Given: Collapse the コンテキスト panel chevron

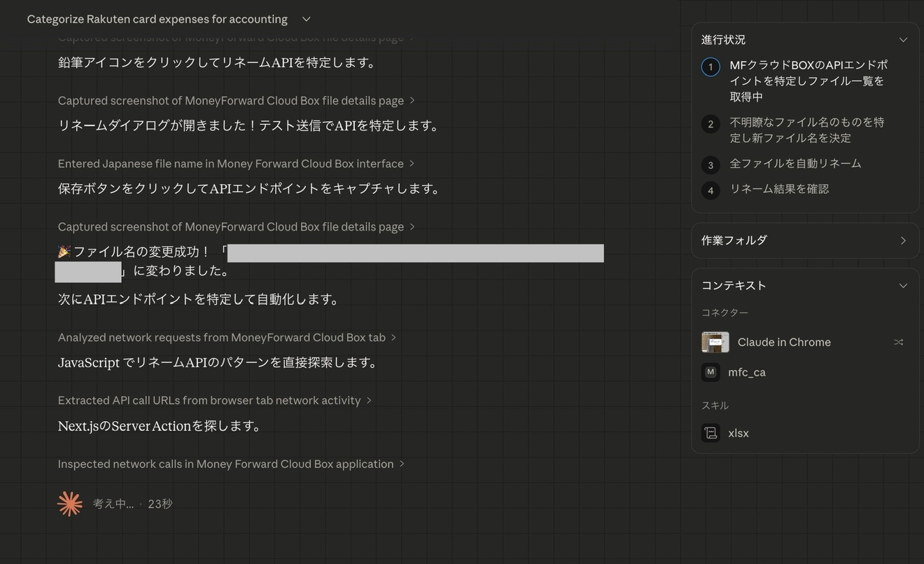Looking at the screenshot, I should pos(903,286).
